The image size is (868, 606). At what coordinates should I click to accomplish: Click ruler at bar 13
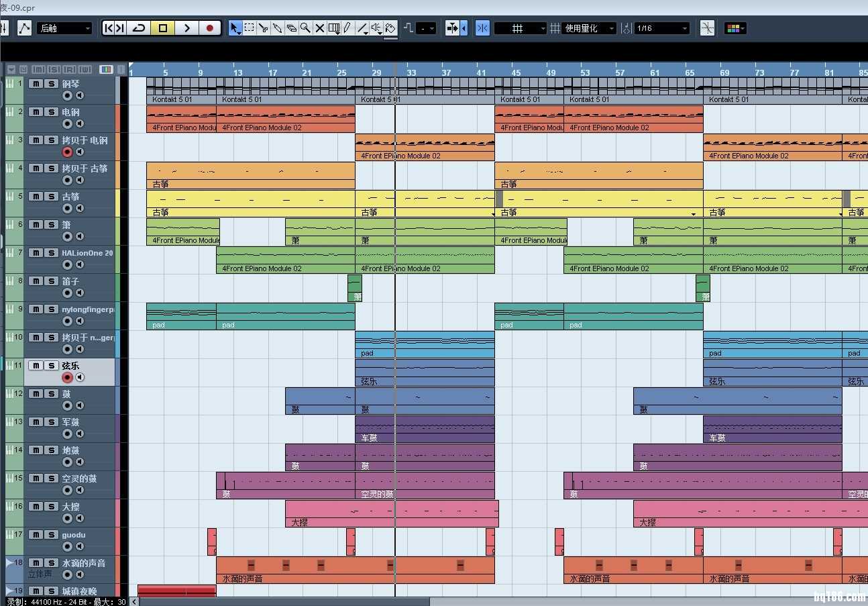coord(237,72)
